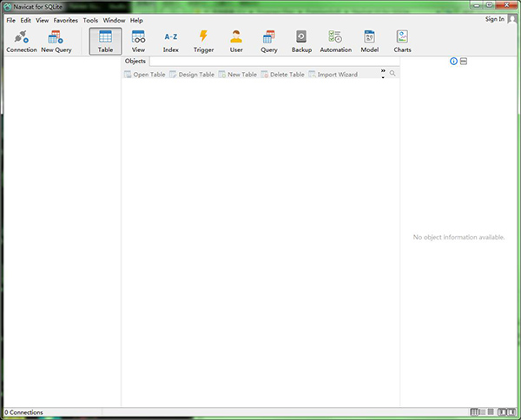Viewport: 521px width, 420px height.
Task: Select the Table objects button
Action: pos(105,42)
